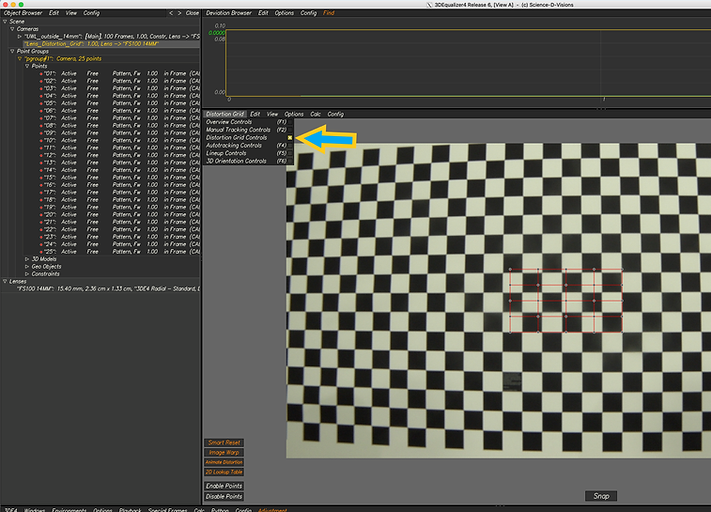Open the Object Browser menu
This screenshot has height=512, width=711.
click(23, 13)
